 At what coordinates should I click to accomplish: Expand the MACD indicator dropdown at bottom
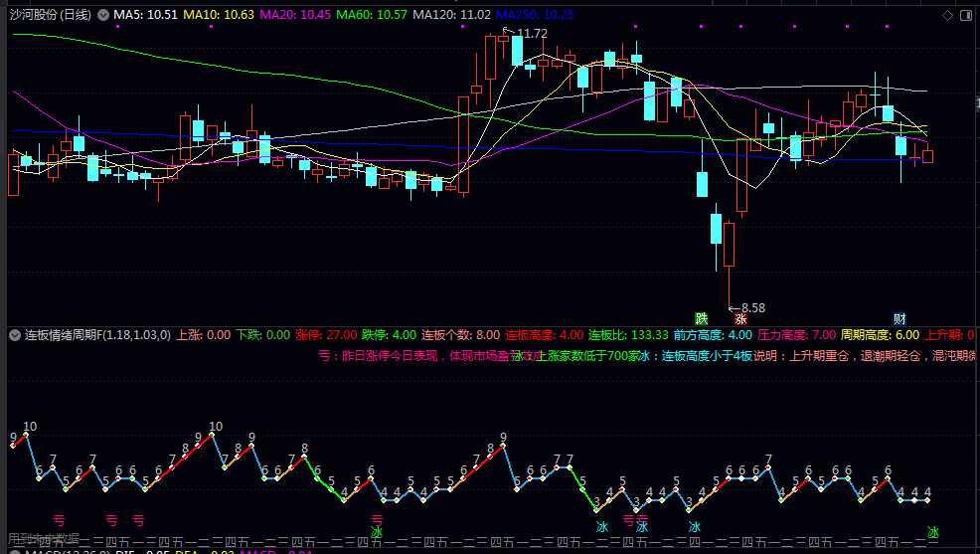coord(15,551)
